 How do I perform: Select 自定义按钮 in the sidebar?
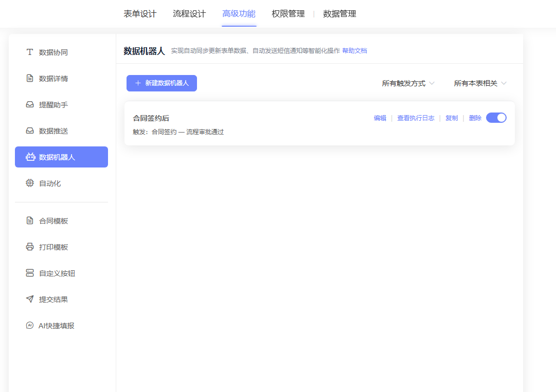(57, 273)
